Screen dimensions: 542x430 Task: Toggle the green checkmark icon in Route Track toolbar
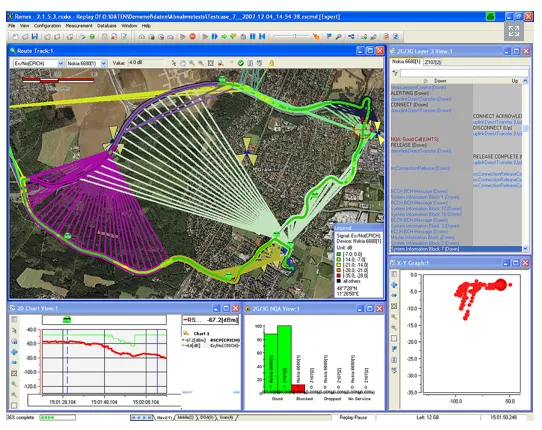[241, 63]
